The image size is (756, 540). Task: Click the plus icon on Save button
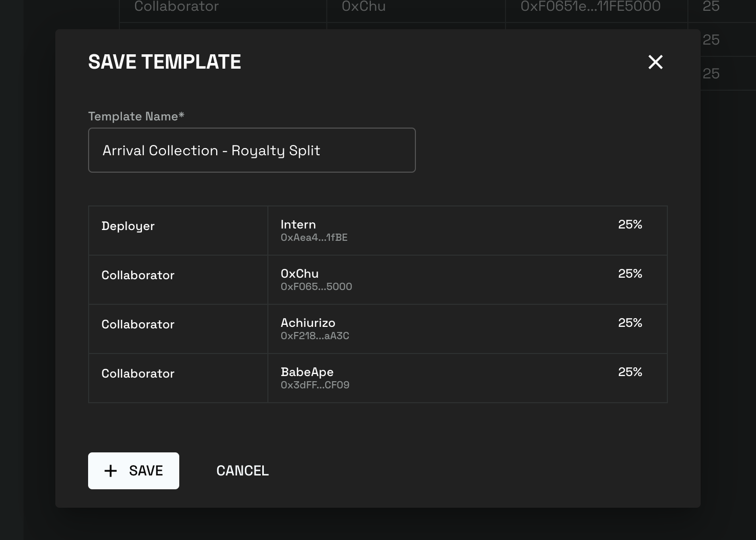click(111, 471)
